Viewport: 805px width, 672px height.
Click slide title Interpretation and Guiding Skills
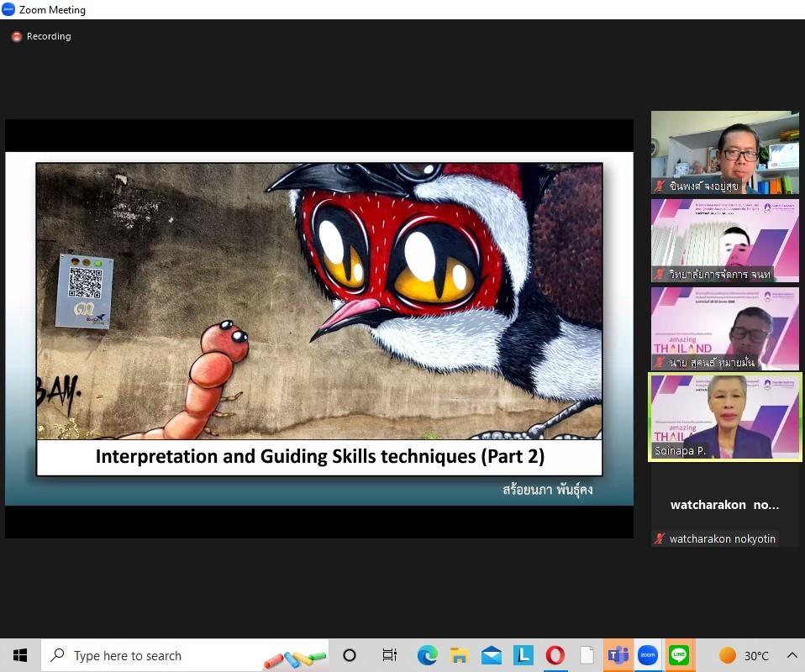(320, 456)
